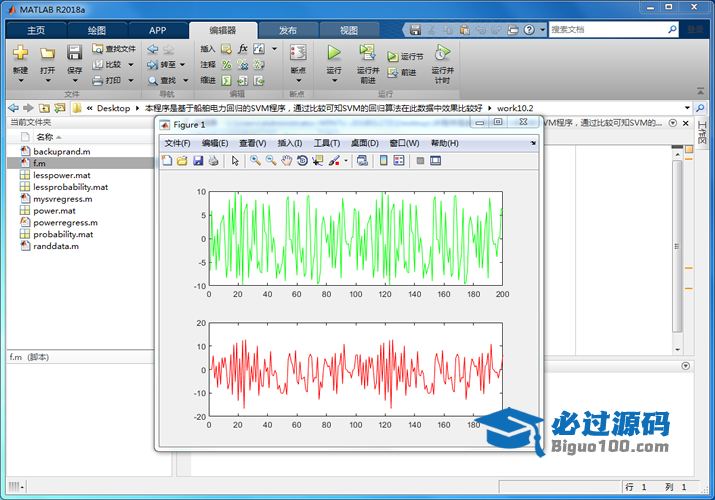The width and height of the screenshot is (715, 500).
Task: Click the comment percent icon
Action: click(227, 65)
